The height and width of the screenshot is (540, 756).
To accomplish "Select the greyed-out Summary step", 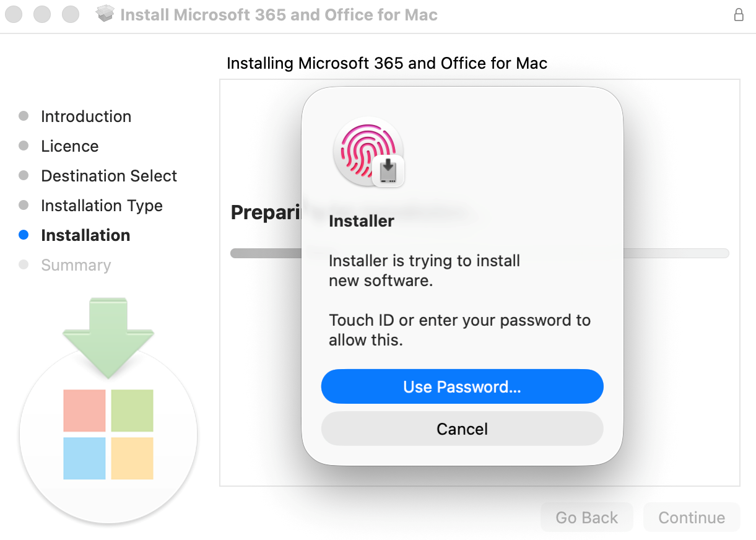I will point(76,265).
